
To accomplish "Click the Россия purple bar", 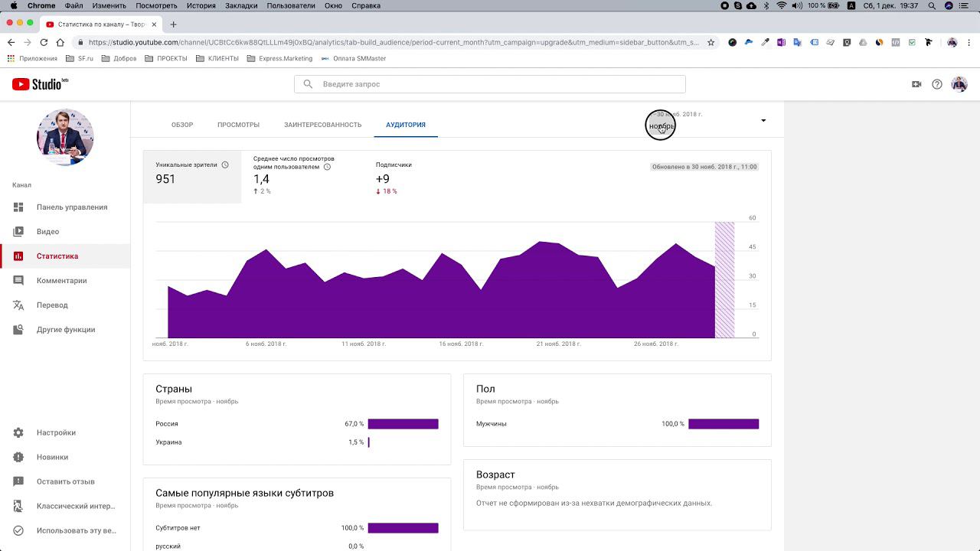I will pyautogui.click(x=403, y=424).
